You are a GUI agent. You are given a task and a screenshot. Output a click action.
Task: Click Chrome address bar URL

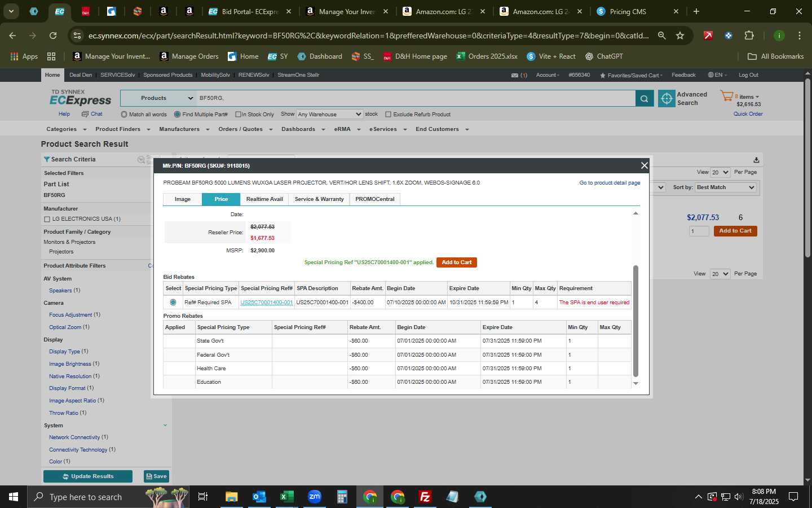pyautogui.click(x=368, y=36)
